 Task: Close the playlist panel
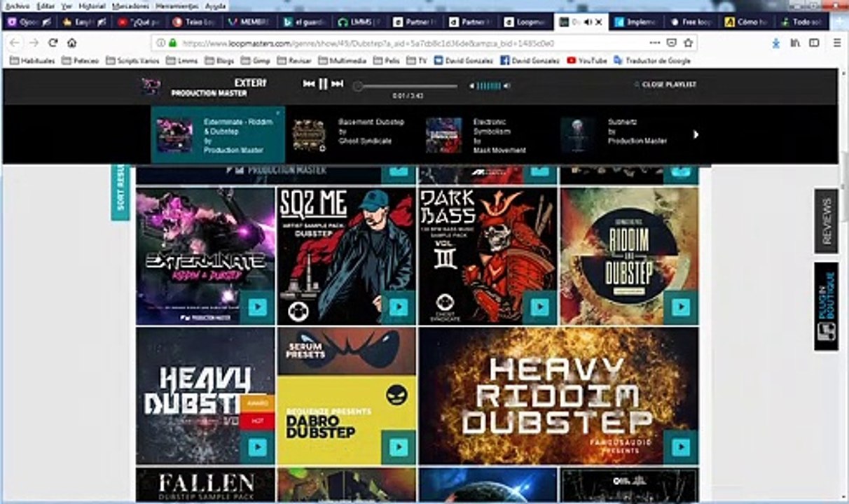click(x=665, y=84)
